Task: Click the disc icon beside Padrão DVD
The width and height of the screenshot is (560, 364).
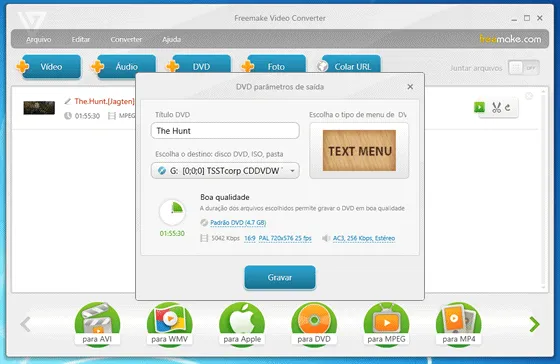Action: pyautogui.click(x=204, y=223)
